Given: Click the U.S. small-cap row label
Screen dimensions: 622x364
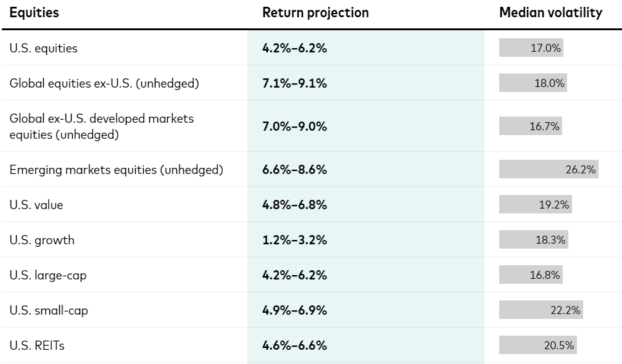Looking at the screenshot, I should pos(49,310).
